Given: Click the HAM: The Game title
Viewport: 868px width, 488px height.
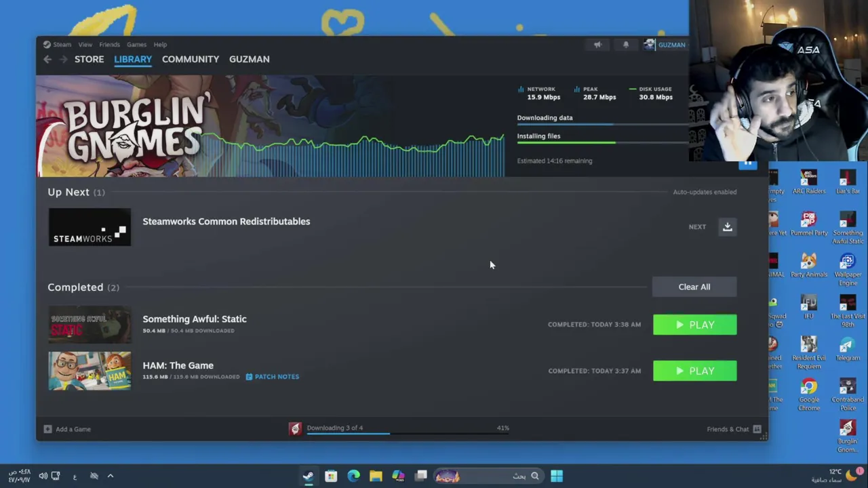Looking at the screenshot, I should (178, 365).
